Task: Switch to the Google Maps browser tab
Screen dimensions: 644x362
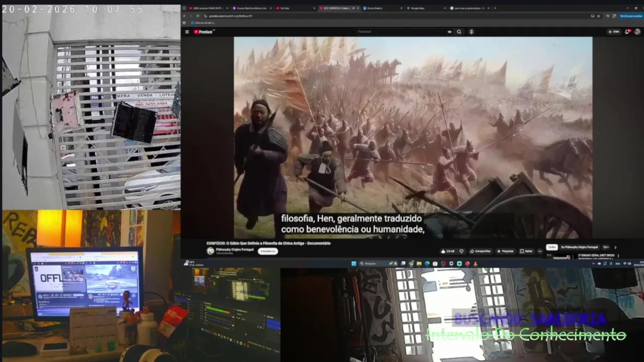Action: (x=426, y=8)
